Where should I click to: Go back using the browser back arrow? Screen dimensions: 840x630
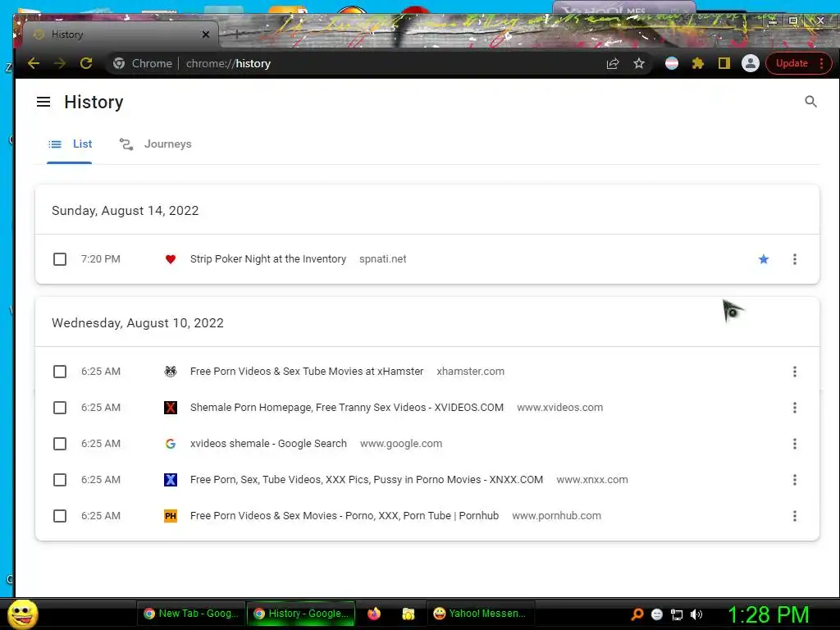click(34, 63)
